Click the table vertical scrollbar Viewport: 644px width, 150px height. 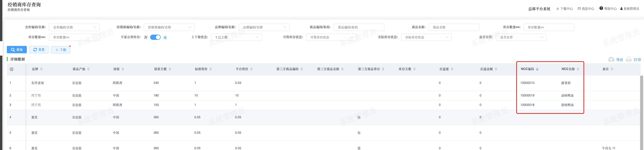click(642, 113)
